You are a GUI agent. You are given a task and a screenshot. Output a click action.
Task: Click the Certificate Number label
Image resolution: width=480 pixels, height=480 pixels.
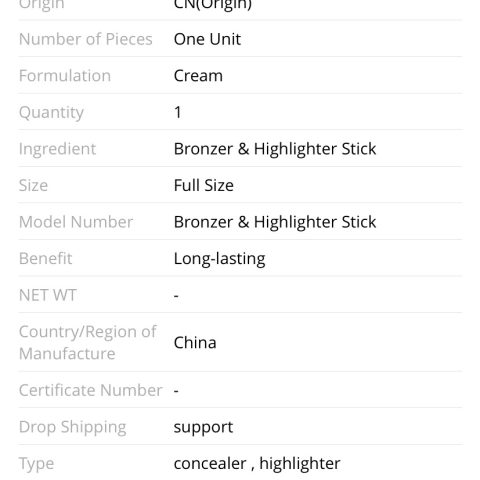(x=91, y=390)
